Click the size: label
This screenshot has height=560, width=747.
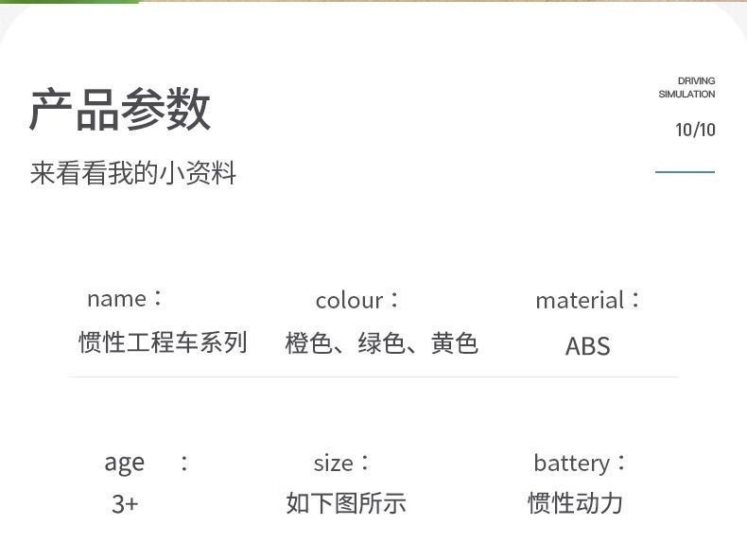(x=341, y=464)
